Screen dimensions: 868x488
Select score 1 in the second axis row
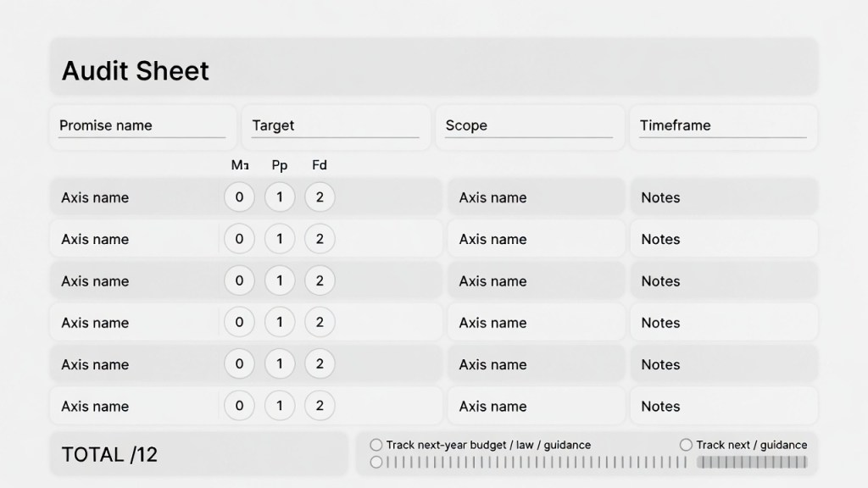click(x=280, y=239)
